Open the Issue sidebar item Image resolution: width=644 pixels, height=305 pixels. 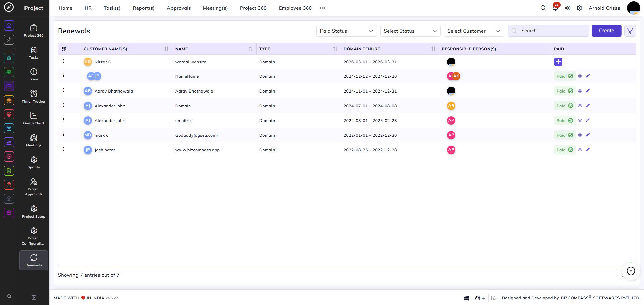(34, 75)
